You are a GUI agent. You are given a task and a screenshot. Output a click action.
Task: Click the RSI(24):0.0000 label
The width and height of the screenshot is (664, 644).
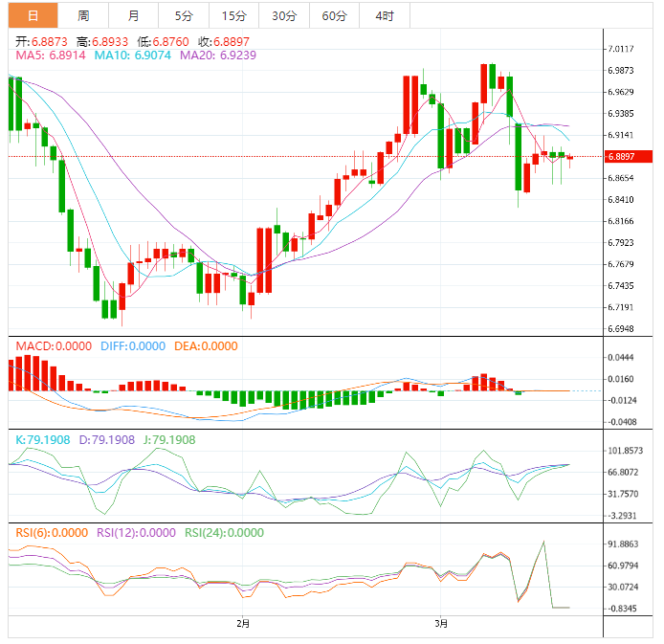coord(224,533)
